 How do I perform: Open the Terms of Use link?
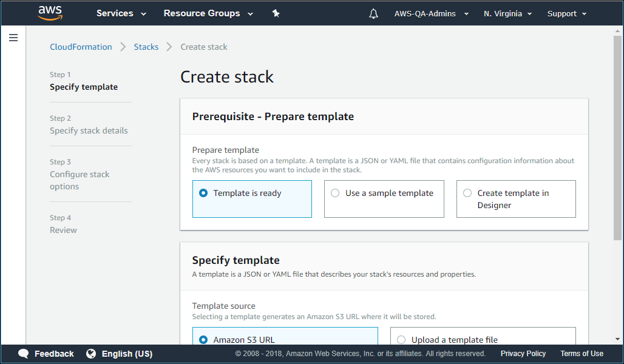[x=582, y=354]
